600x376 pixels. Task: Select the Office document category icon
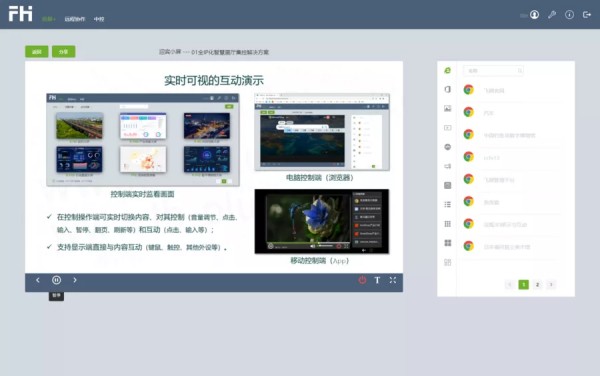click(x=447, y=89)
